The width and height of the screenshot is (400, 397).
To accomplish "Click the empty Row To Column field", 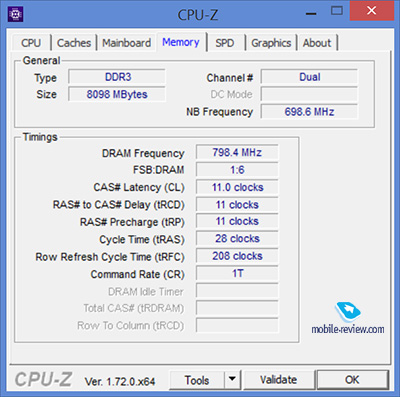I will 237,325.
